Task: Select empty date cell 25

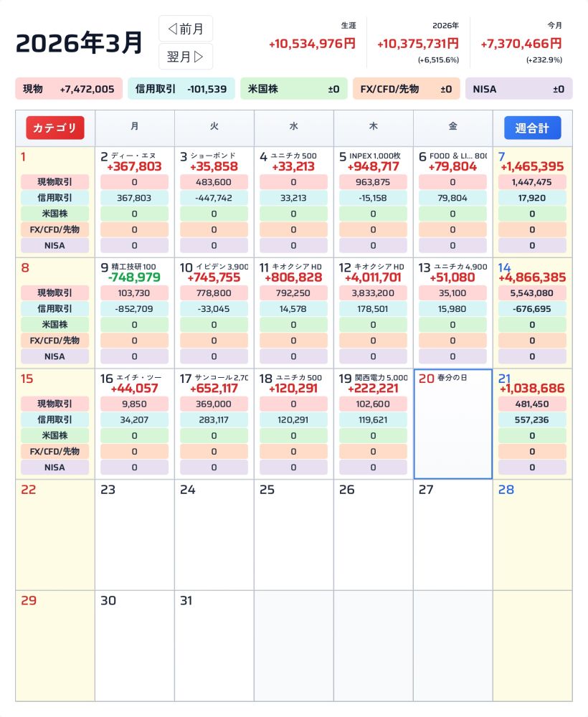Action: (293, 535)
